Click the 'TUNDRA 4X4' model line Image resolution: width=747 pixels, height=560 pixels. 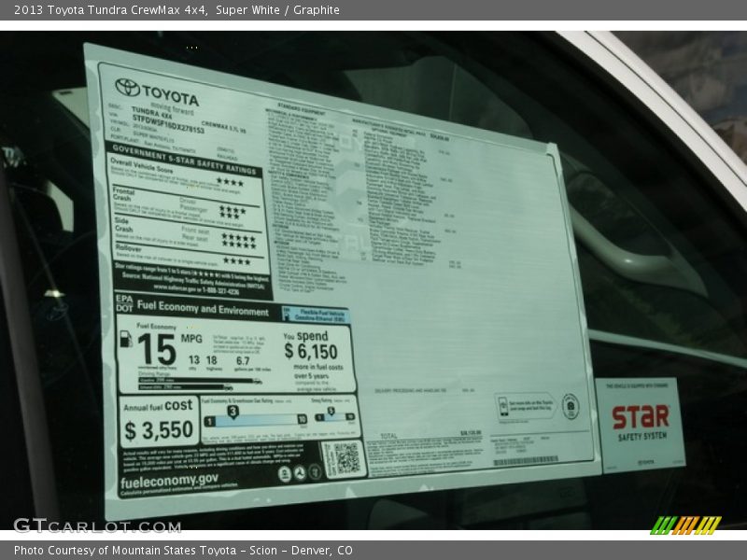(x=151, y=112)
